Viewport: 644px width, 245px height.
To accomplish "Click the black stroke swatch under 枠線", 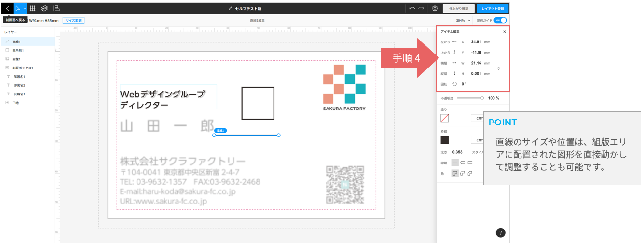I will coord(445,140).
